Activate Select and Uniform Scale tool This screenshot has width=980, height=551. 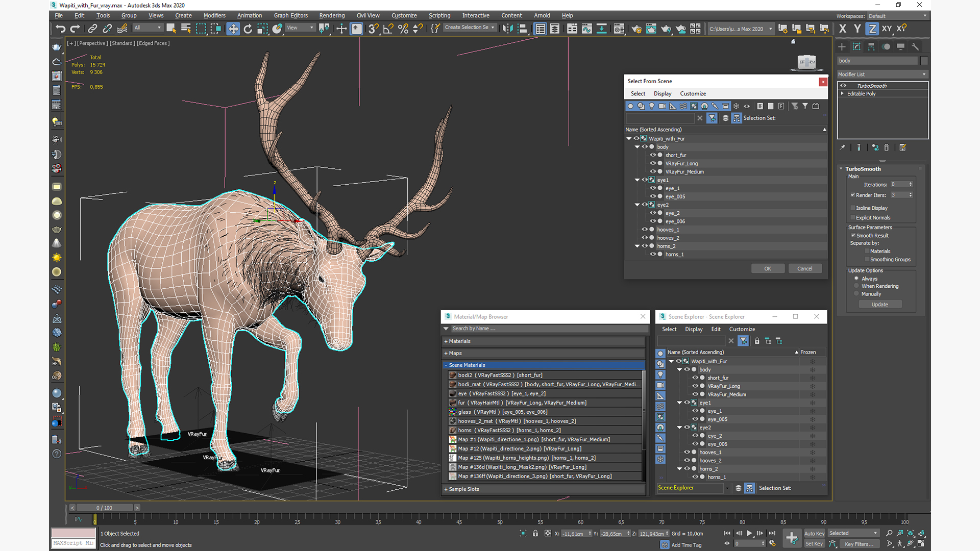point(262,29)
